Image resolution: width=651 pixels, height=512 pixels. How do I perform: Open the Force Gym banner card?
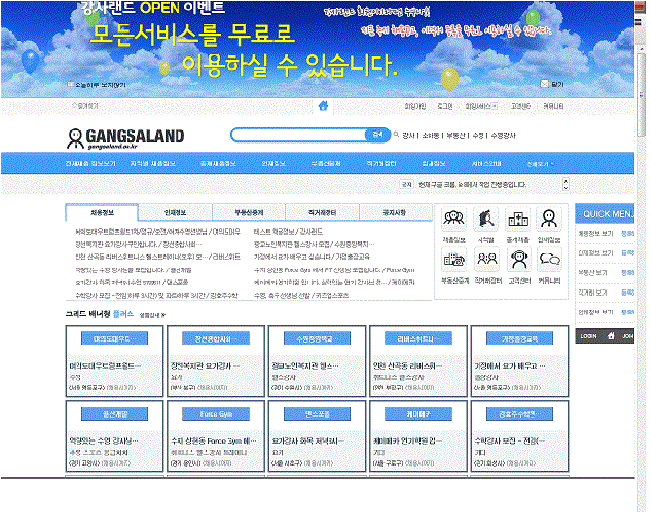(x=216, y=436)
